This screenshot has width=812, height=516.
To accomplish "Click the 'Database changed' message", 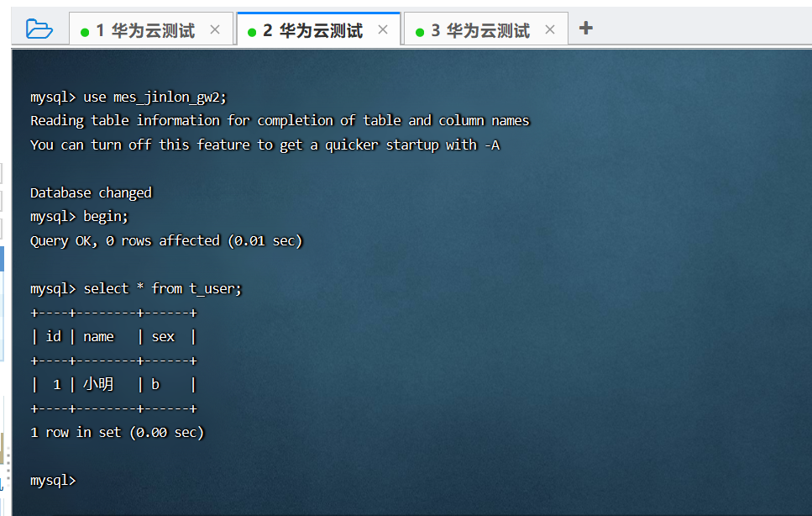I will pyautogui.click(x=91, y=192).
